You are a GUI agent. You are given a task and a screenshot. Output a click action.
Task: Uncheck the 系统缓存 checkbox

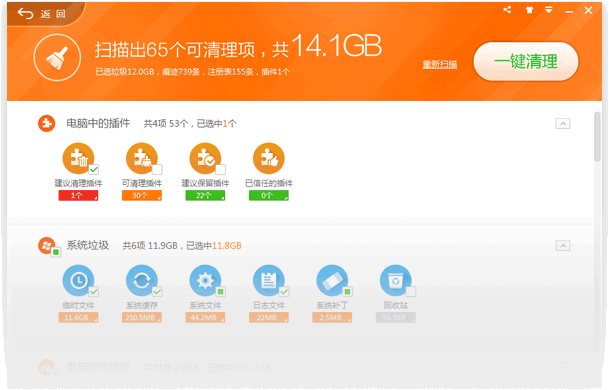pos(157,291)
